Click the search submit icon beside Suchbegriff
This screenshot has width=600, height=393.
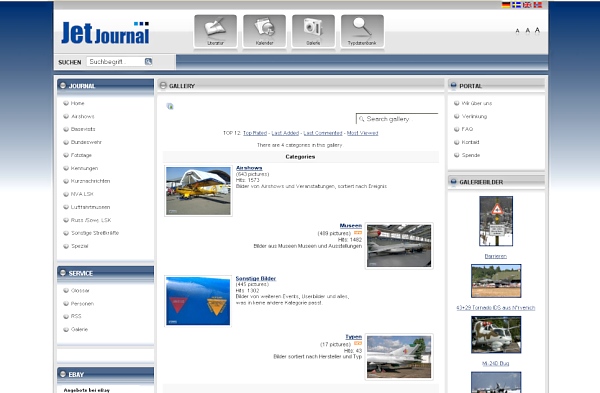[x=148, y=61]
